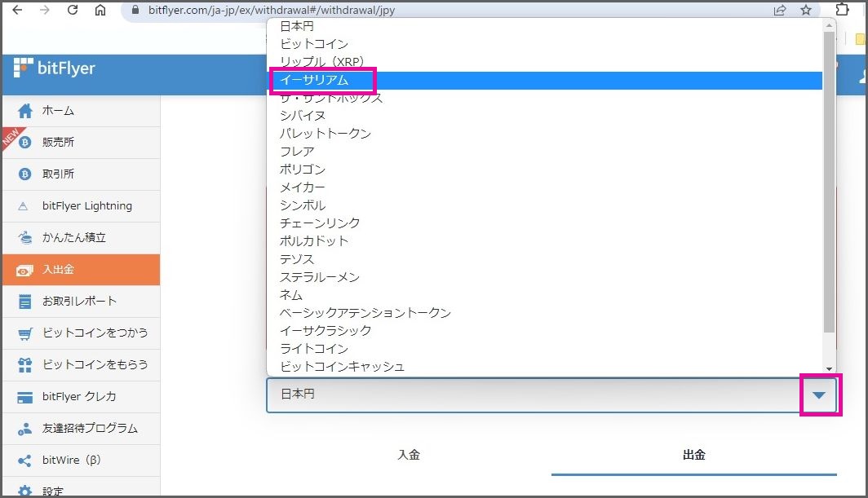Click the gear icon beside 設定
Image resolution: width=868 pixels, height=498 pixels.
[25, 491]
